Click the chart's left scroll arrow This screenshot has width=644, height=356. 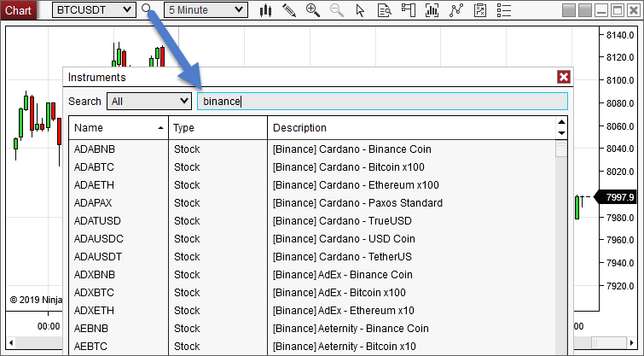[11, 342]
